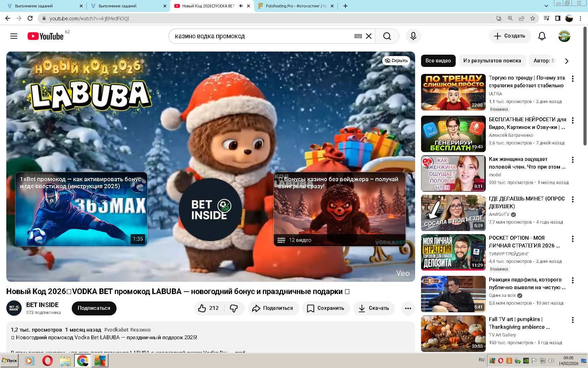The width and height of the screenshot is (588, 368).
Task: Download the video with Скачать
Action: coord(374,308)
